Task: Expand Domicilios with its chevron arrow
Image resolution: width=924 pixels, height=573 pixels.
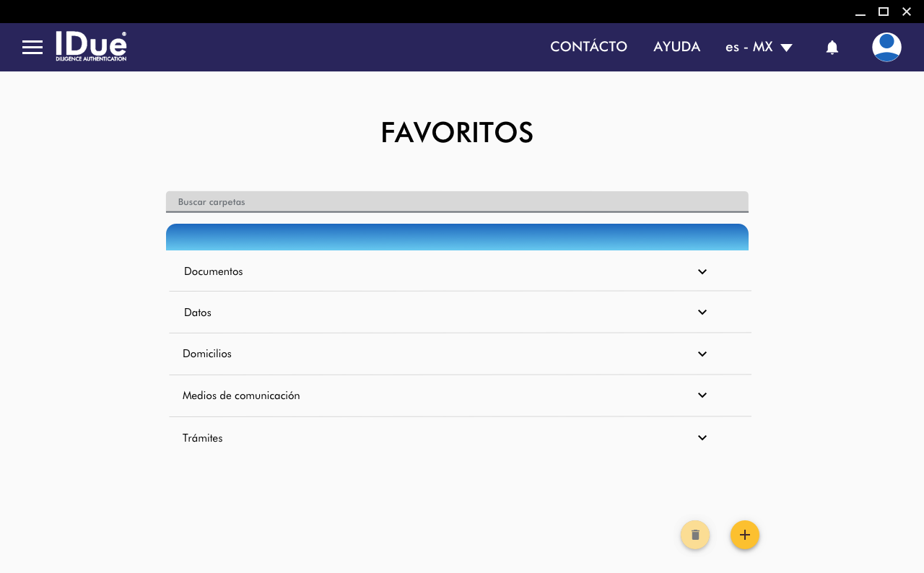Action: (x=702, y=354)
